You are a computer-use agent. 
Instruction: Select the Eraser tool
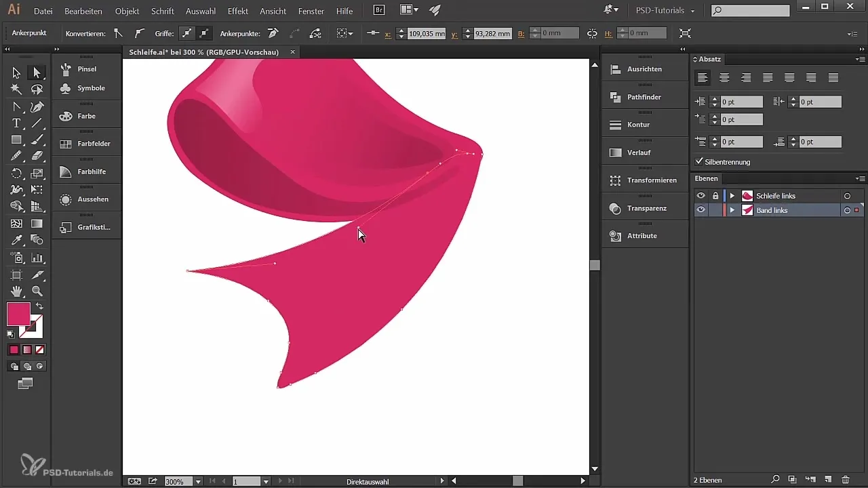[x=37, y=156]
